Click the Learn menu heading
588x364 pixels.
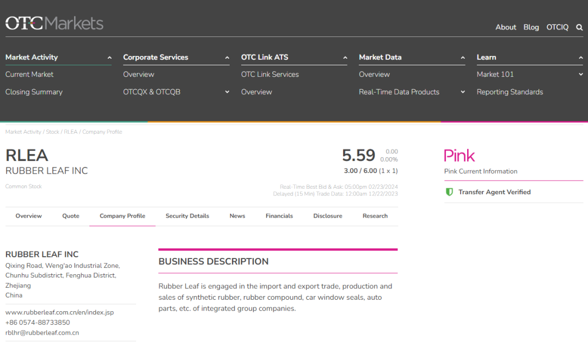pos(486,57)
